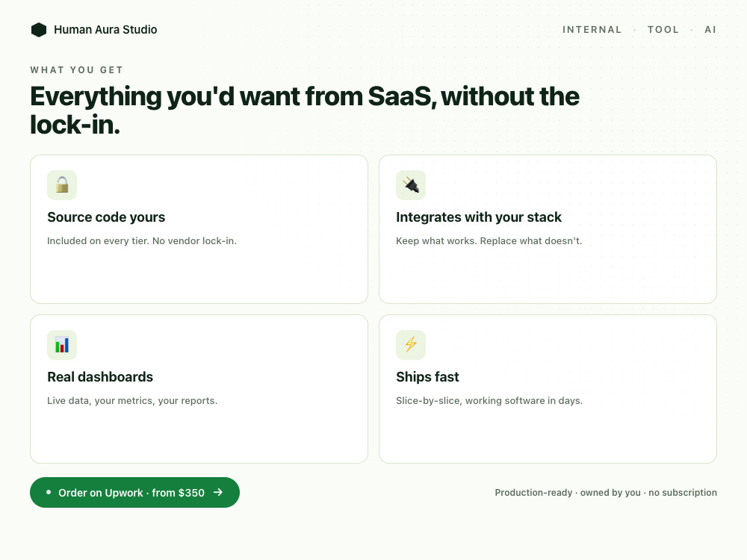Select the TOOL tag in header
The height and width of the screenshot is (560, 747).
tap(663, 30)
